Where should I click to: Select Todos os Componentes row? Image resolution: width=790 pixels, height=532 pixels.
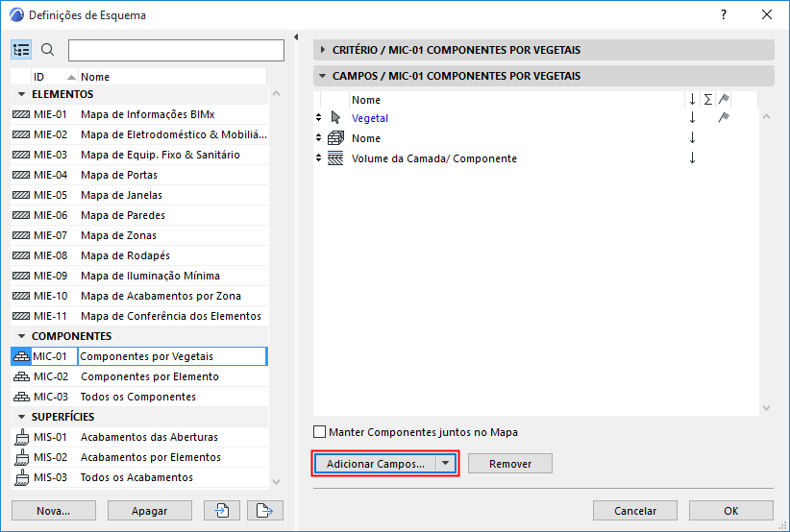tap(139, 397)
